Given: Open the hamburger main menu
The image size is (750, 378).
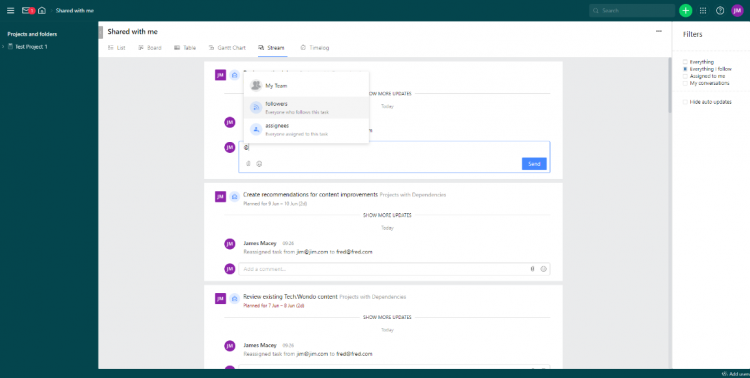Looking at the screenshot, I should tap(11, 11).
